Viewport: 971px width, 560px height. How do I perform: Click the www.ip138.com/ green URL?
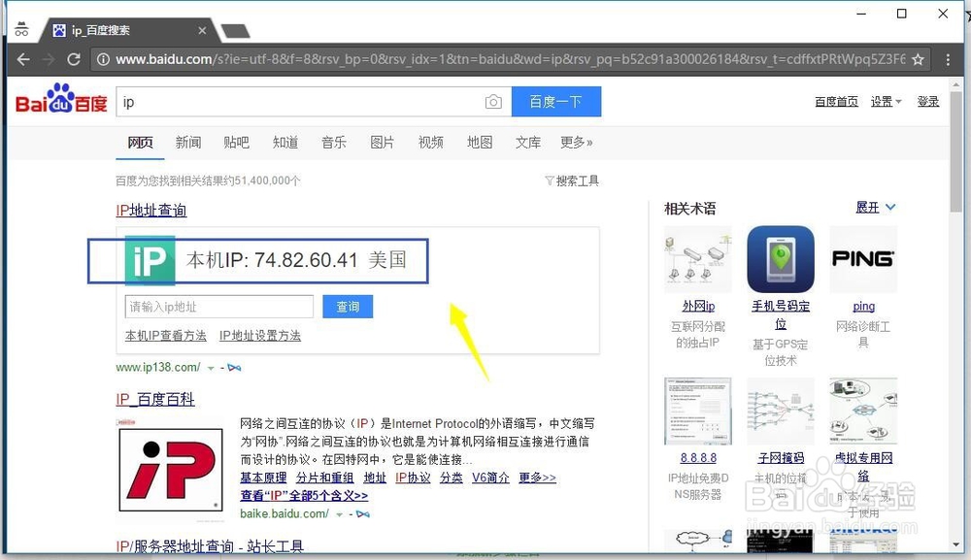coord(158,368)
